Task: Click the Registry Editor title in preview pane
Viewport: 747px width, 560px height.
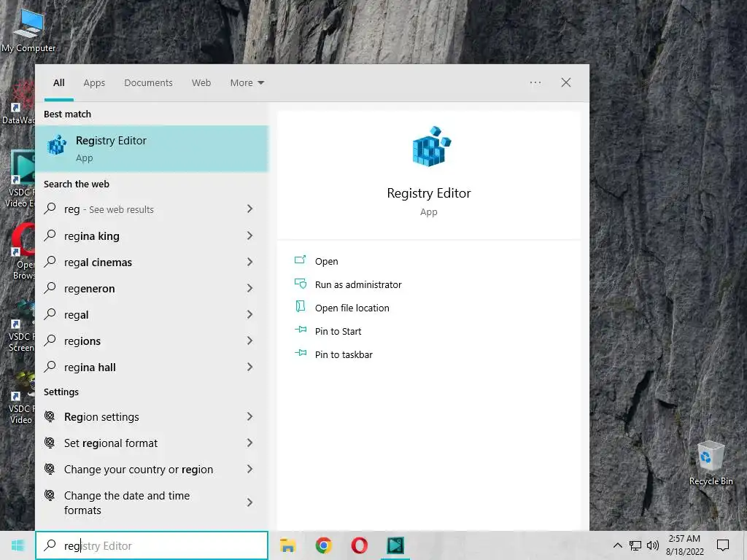Action: click(x=429, y=192)
